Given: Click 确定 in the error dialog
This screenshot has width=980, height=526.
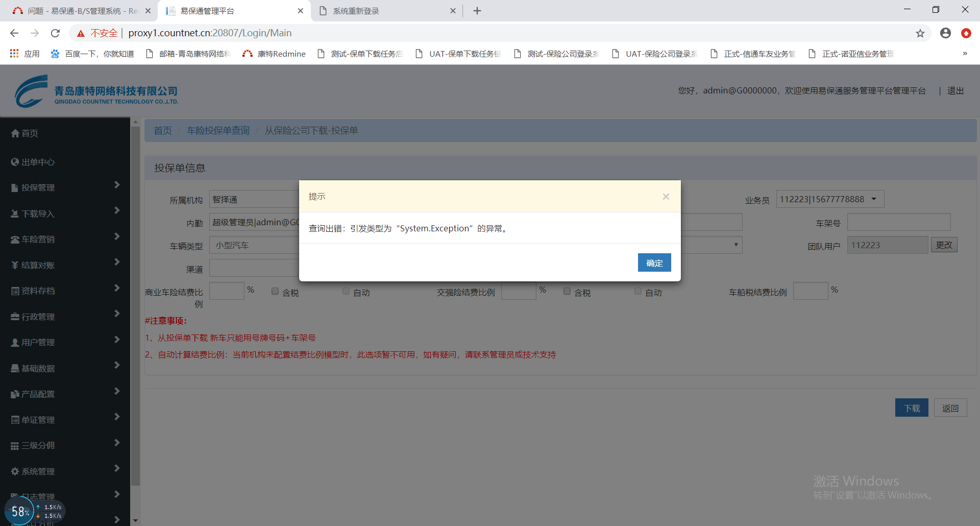Looking at the screenshot, I should click(654, 263).
